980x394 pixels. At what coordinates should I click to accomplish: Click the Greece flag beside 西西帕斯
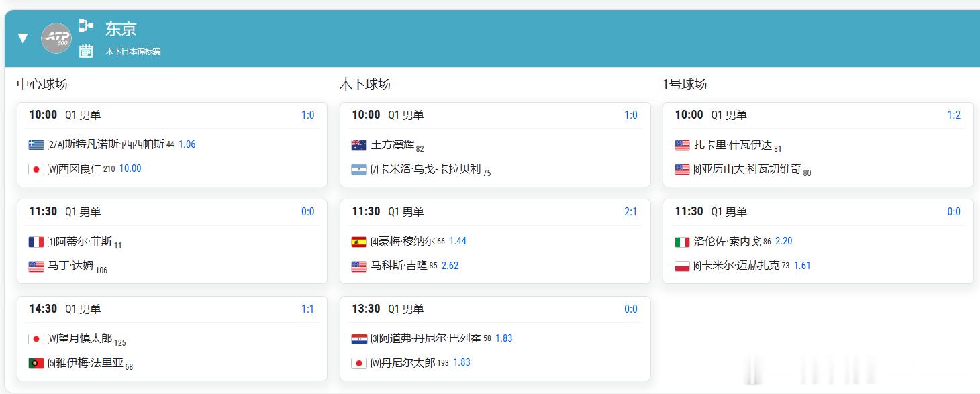pos(36,144)
